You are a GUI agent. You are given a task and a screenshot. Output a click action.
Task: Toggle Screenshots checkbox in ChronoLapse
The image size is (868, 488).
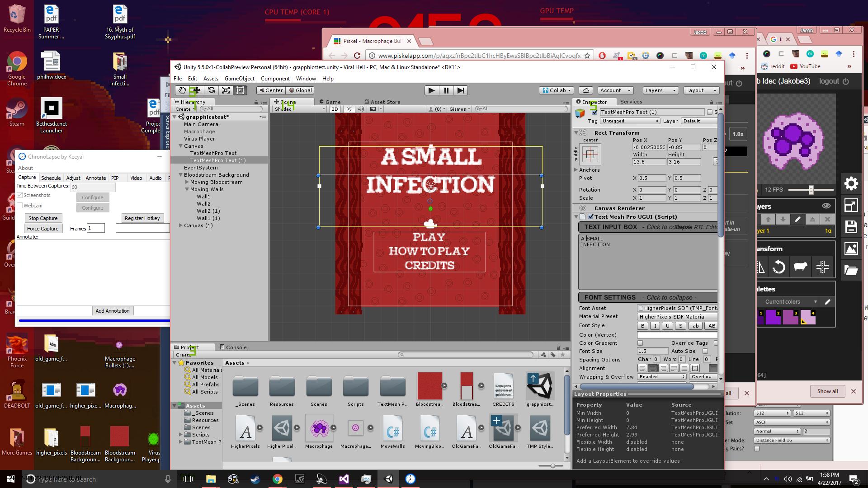pyautogui.click(x=19, y=195)
